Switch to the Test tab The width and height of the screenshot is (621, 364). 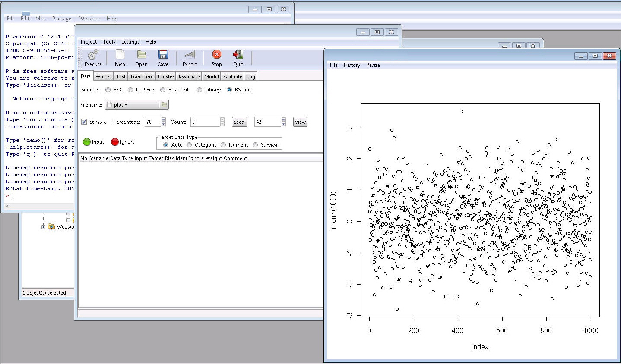click(x=121, y=77)
